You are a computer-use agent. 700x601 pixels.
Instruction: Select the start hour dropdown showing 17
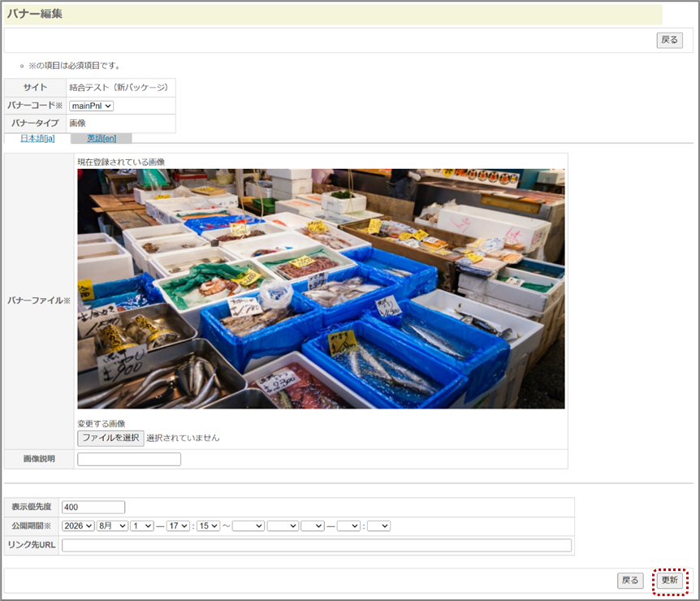178,526
